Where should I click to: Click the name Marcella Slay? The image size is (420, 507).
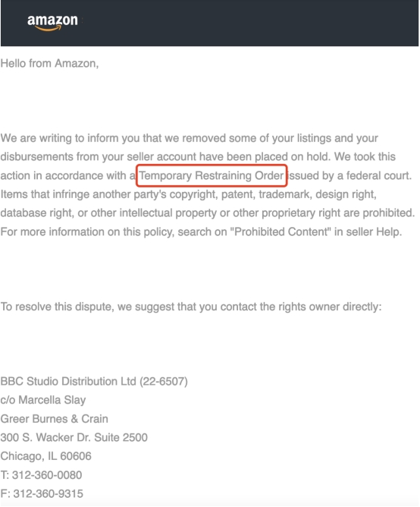52,400
